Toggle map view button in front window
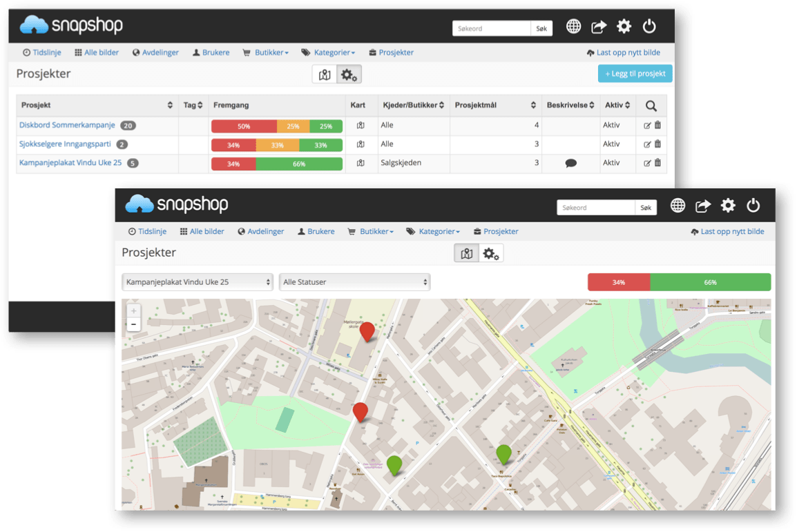Image resolution: width=797 pixels, height=532 pixels. (466, 253)
